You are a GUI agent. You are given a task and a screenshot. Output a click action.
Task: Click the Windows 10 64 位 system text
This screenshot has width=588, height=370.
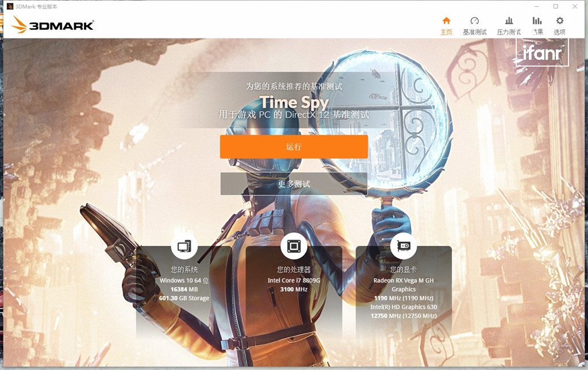point(184,280)
